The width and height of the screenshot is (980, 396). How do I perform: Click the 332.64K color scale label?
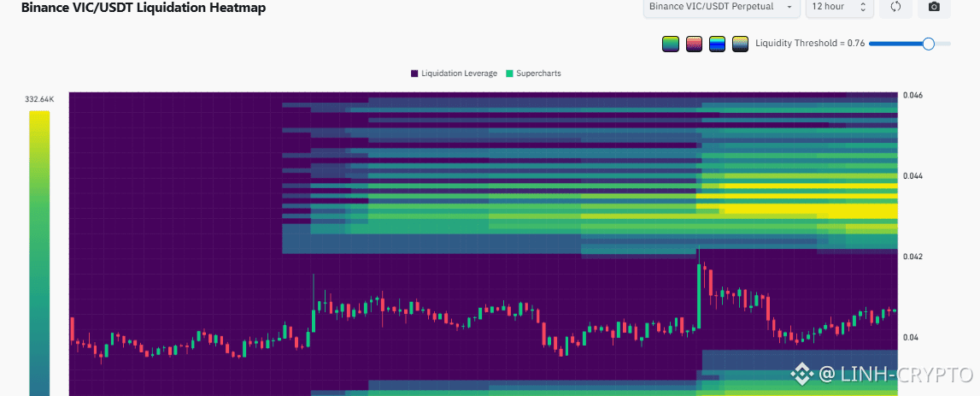[39, 99]
